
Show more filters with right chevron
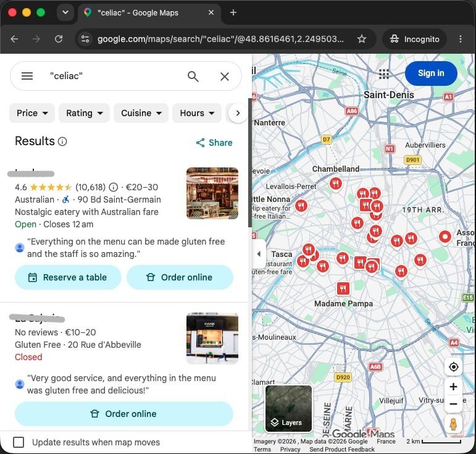coord(238,113)
